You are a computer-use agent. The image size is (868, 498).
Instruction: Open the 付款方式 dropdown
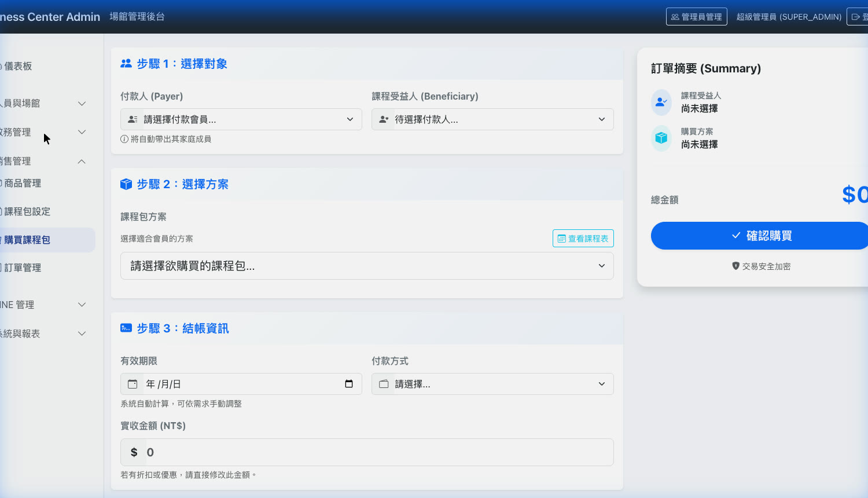click(x=492, y=384)
